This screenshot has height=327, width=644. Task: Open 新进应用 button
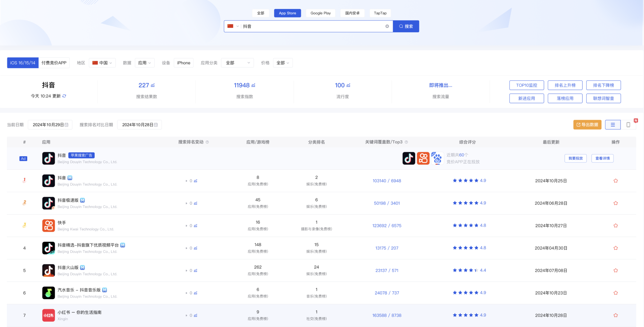(x=527, y=98)
